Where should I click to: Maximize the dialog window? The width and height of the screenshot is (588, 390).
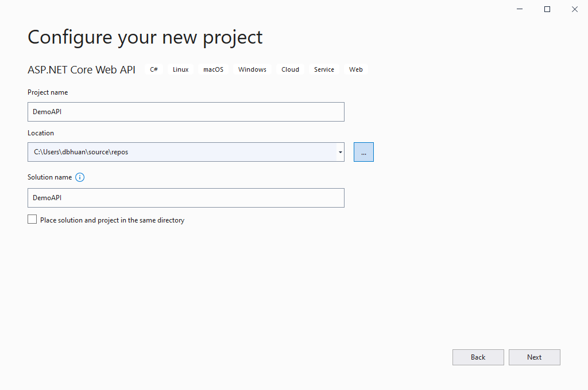(547, 9)
